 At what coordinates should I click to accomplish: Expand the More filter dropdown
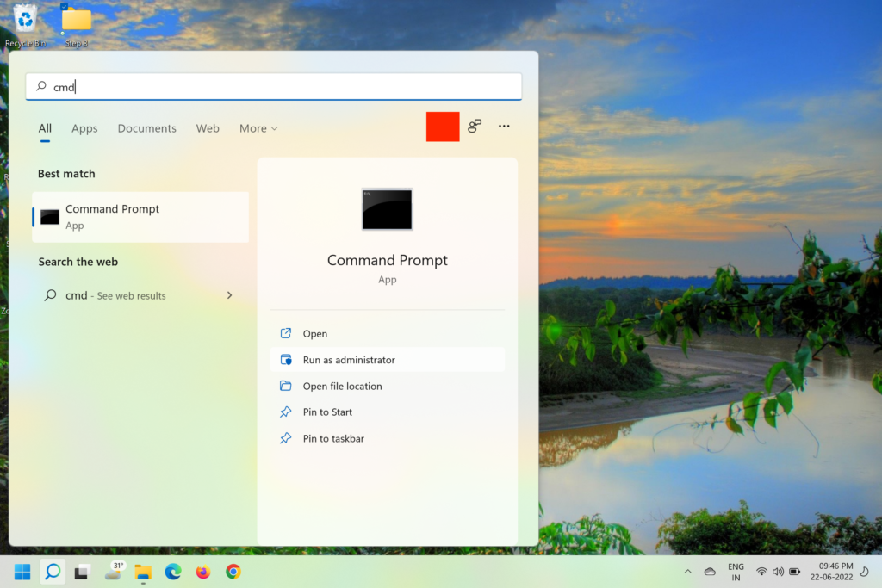[258, 128]
